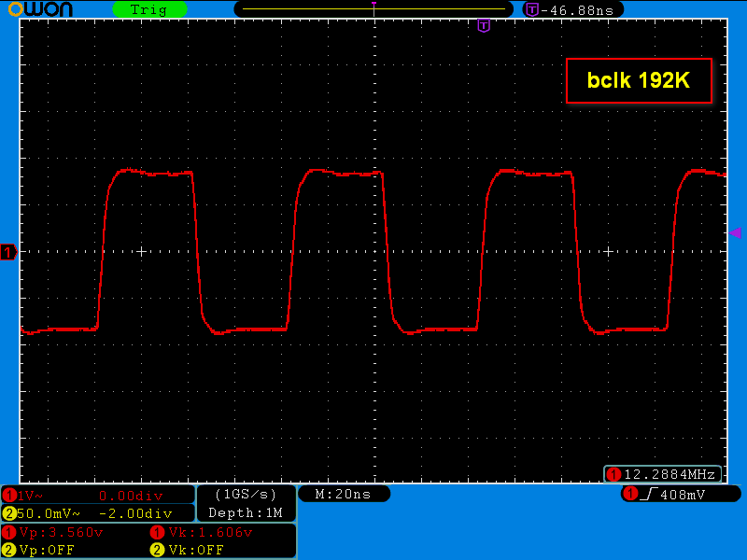Click the horizontal trigger position bar
This screenshot has width=747, height=560.
coord(373,9)
